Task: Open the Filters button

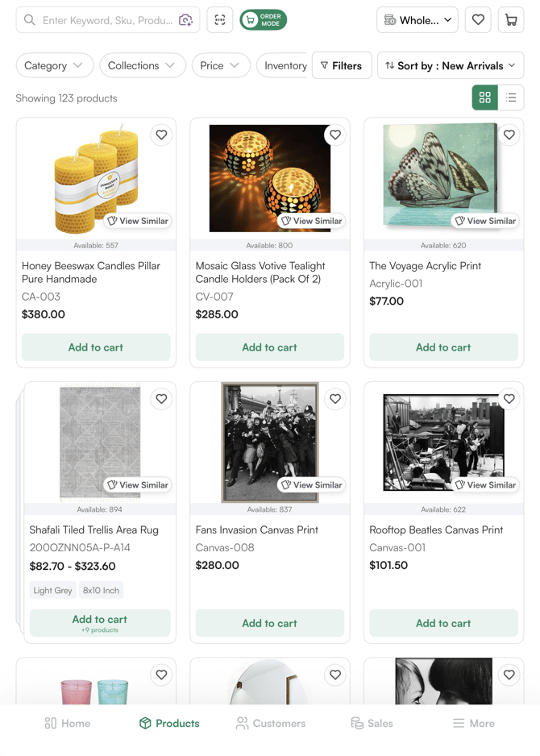Action: [x=341, y=65]
